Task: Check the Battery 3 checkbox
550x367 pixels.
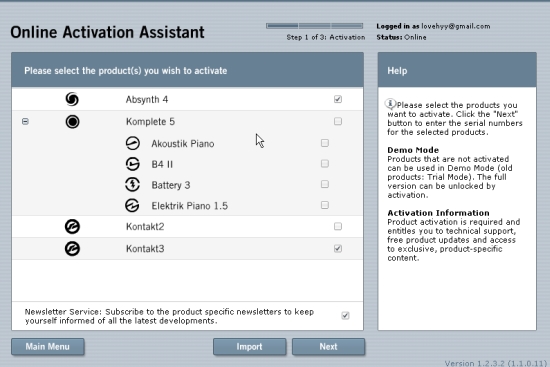Action: click(325, 184)
